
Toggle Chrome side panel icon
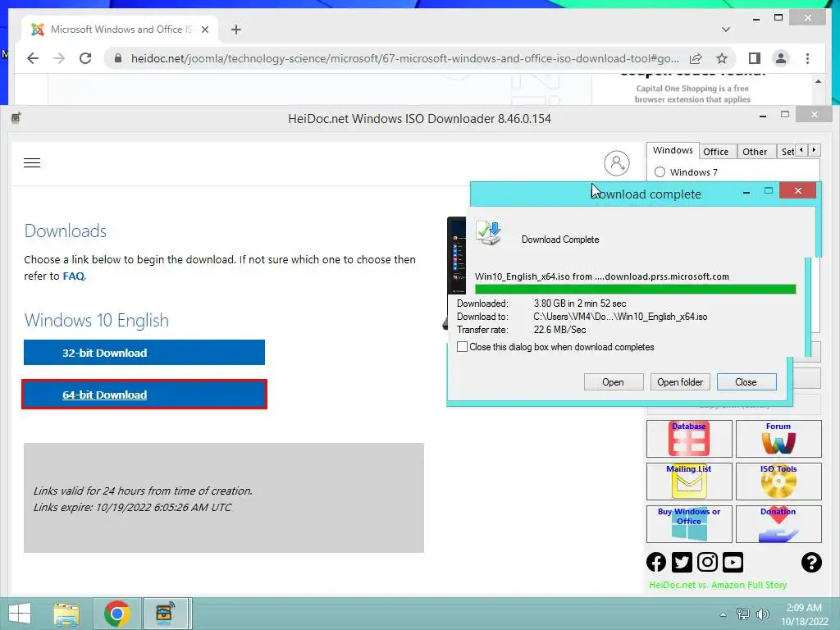click(755, 58)
